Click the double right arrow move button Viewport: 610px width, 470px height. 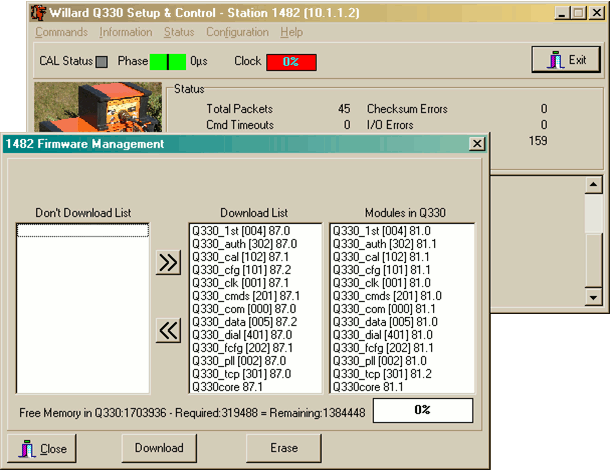pyautogui.click(x=169, y=264)
